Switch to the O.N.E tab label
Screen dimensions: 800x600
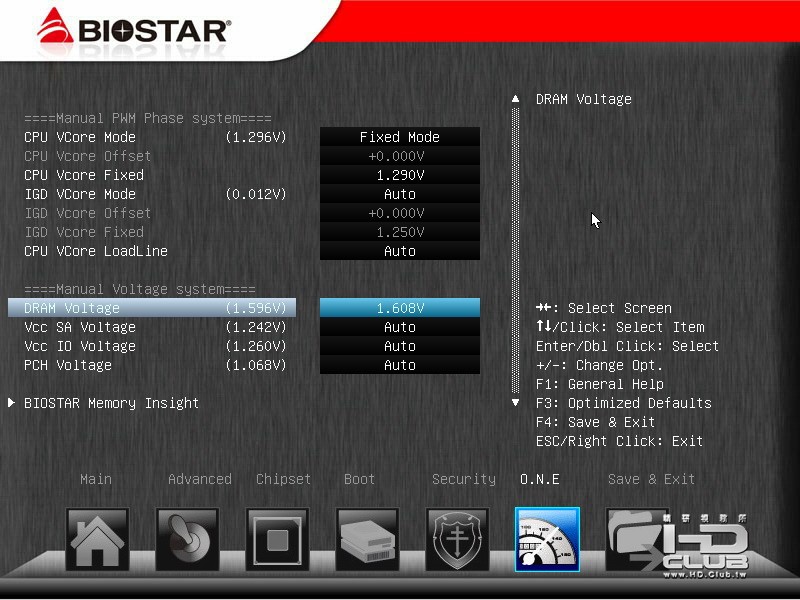point(540,479)
